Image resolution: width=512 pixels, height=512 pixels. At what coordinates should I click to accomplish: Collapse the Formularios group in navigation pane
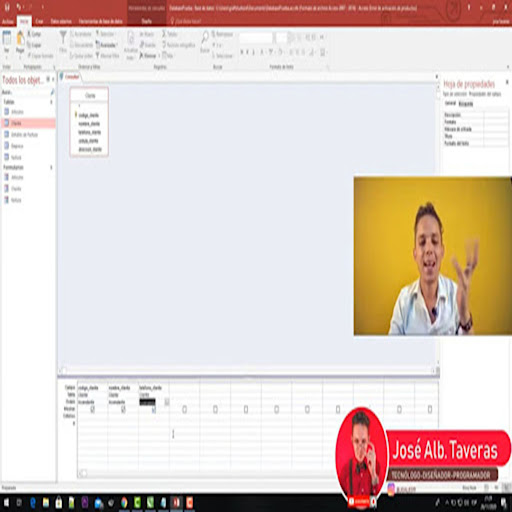[51, 167]
